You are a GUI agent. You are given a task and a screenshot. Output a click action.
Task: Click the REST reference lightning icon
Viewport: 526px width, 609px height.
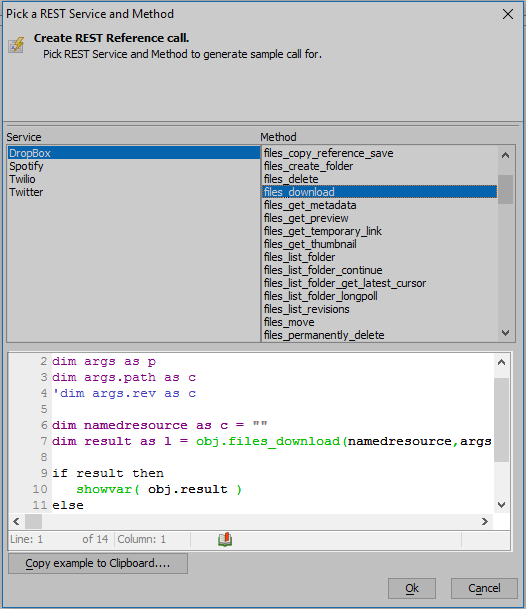(x=16, y=45)
